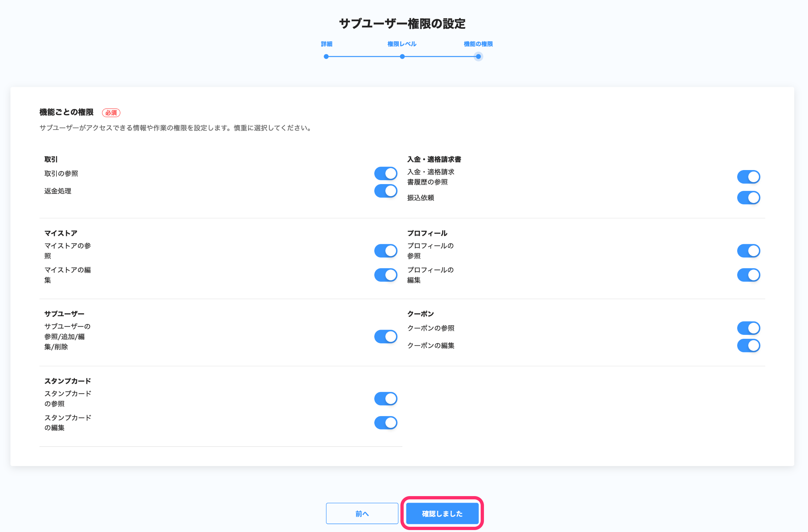Toggle the 取引の参照 switch
Image resolution: width=808 pixels, height=532 pixels.
[x=386, y=174]
